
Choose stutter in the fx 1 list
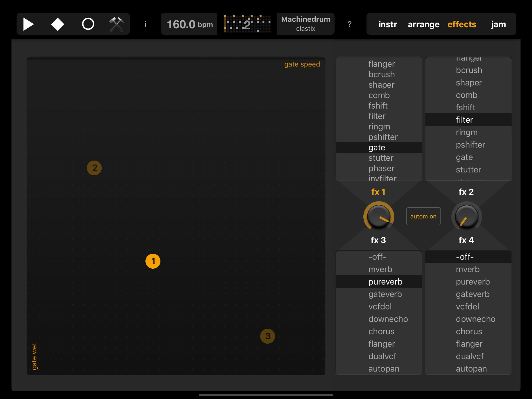pos(381,158)
